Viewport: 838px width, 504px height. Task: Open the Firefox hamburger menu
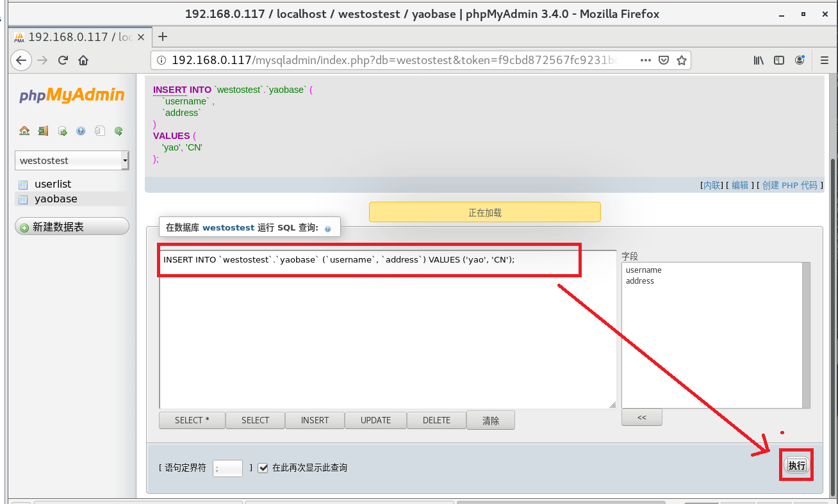(825, 60)
